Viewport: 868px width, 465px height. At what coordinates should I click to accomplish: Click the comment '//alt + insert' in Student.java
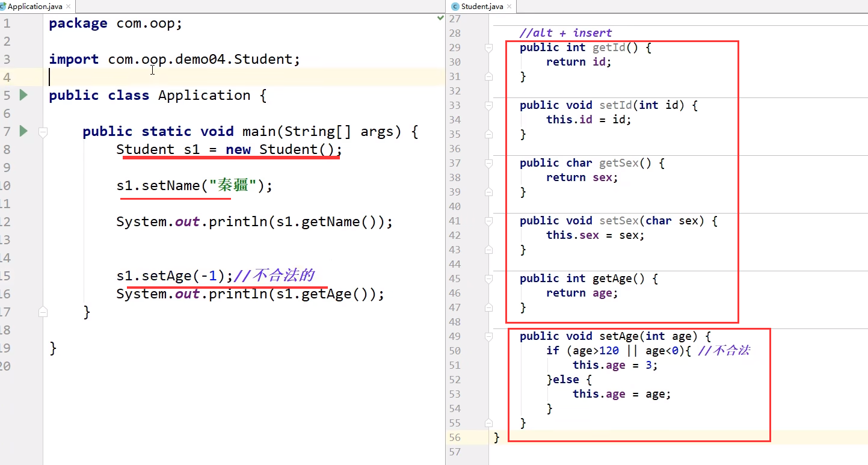tap(565, 33)
